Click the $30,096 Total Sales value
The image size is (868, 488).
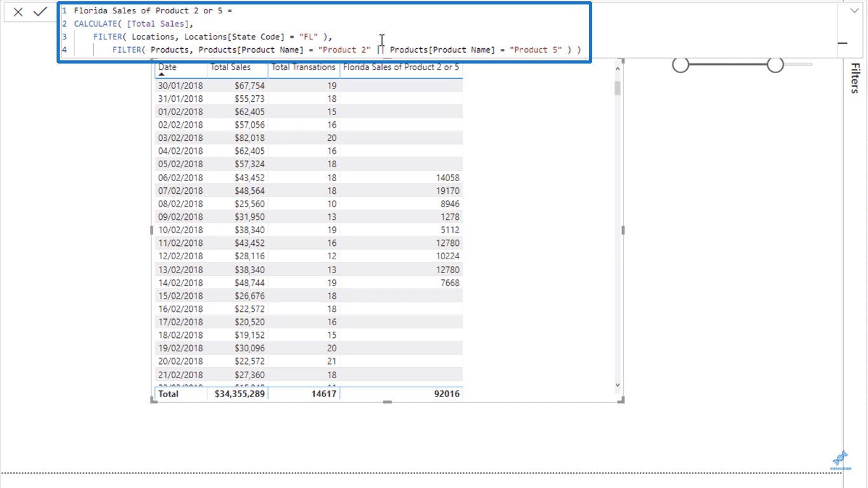pyautogui.click(x=249, y=348)
